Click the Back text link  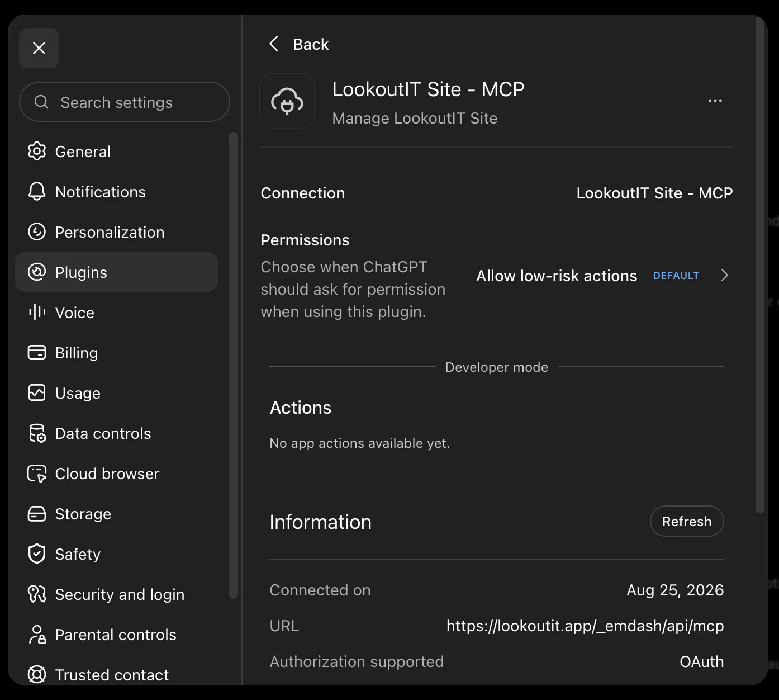tap(311, 44)
